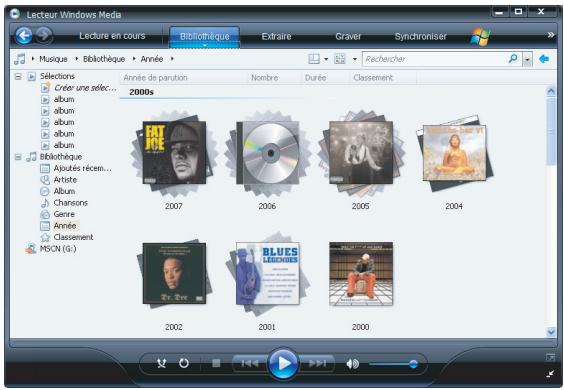Switch to compact mode icon
The height and width of the screenshot is (390, 564).
coord(550,374)
